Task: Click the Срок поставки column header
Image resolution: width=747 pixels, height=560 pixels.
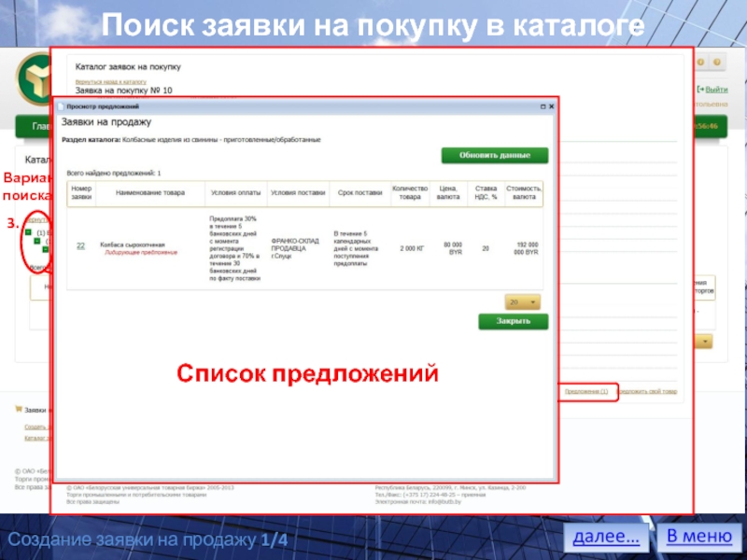Action: click(x=359, y=193)
